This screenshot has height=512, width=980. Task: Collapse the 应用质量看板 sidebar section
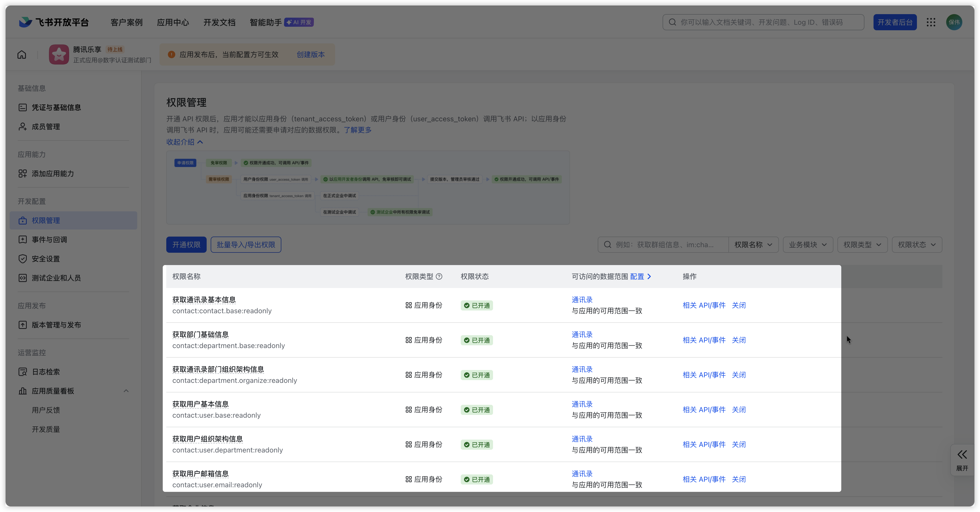(x=126, y=391)
